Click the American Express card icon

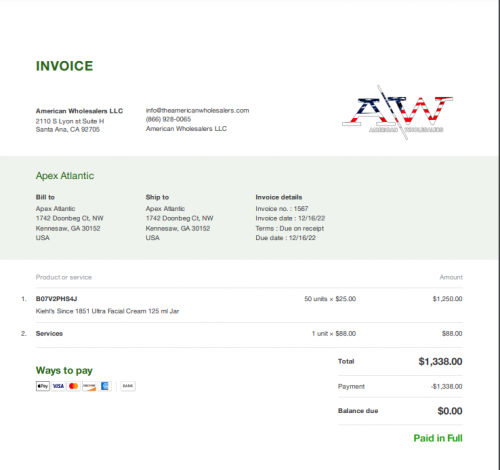(x=105, y=386)
